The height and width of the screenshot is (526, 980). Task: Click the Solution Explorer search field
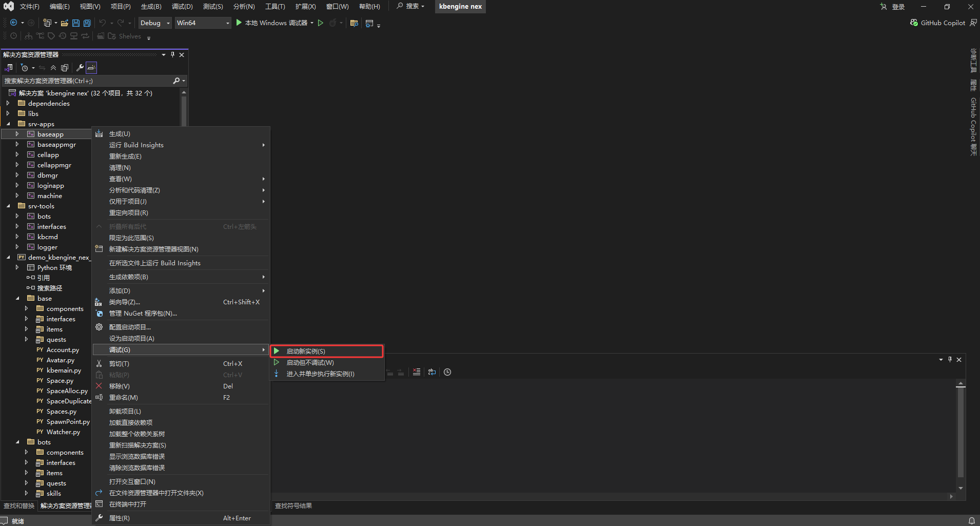(87, 81)
